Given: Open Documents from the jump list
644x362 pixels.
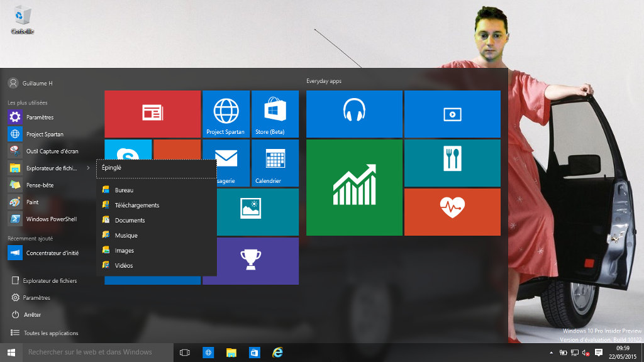Looking at the screenshot, I should [x=157, y=221].
